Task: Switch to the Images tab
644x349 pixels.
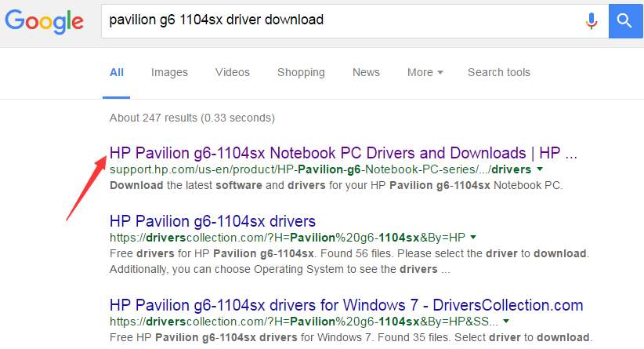Action: 169,72
